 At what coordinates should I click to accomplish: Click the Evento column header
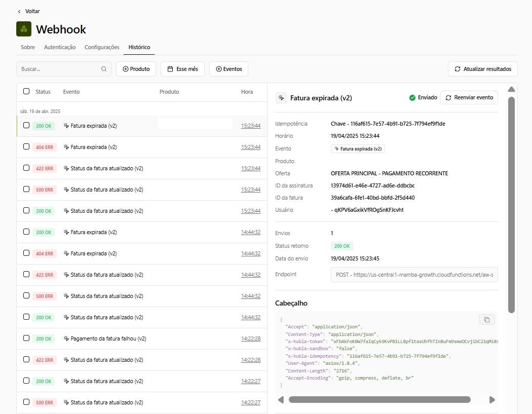[71, 92]
